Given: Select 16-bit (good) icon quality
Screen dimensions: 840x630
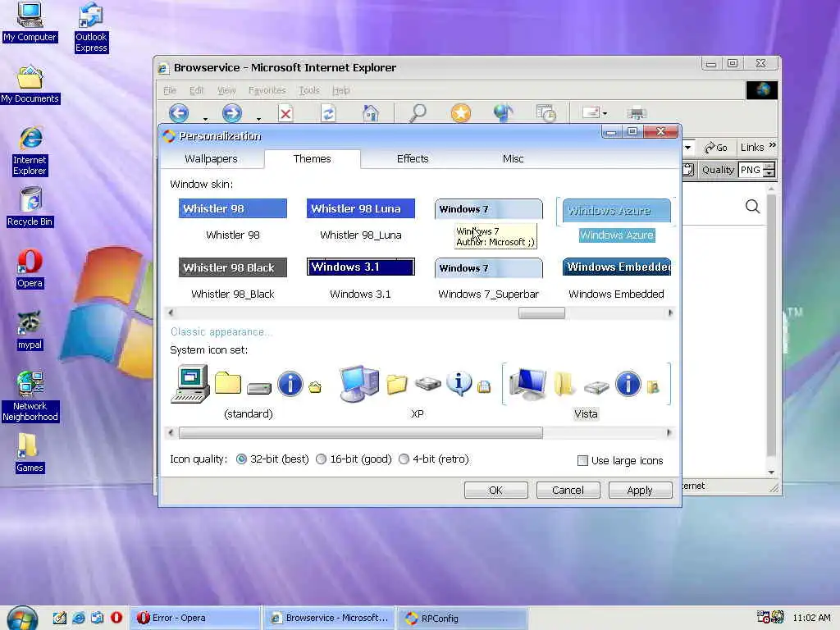Looking at the screenshot, I should click(321, 459).
